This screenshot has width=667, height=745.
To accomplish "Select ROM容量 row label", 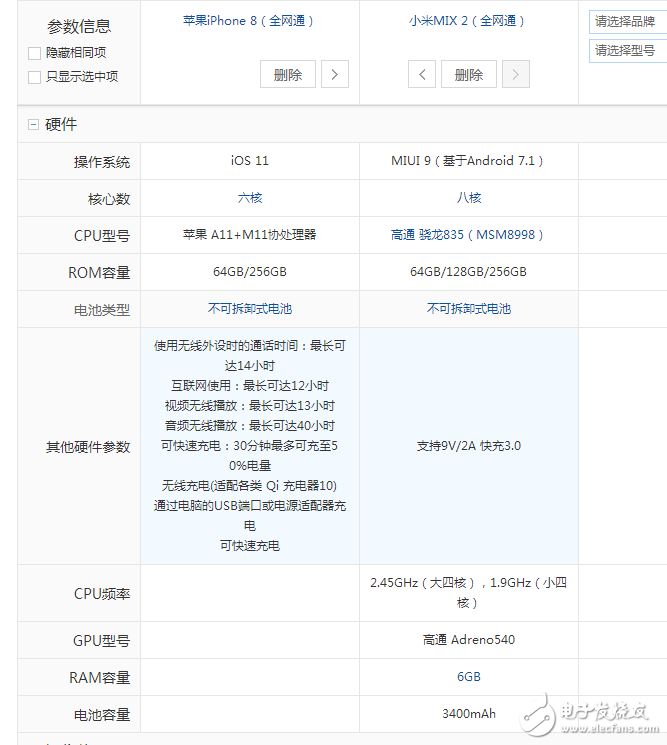I will click(x=99, y=273).
